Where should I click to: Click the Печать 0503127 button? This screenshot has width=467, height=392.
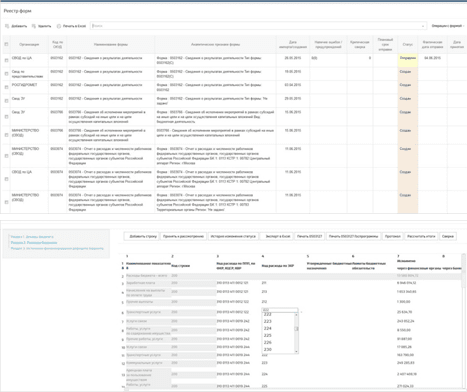pos(310,236)
